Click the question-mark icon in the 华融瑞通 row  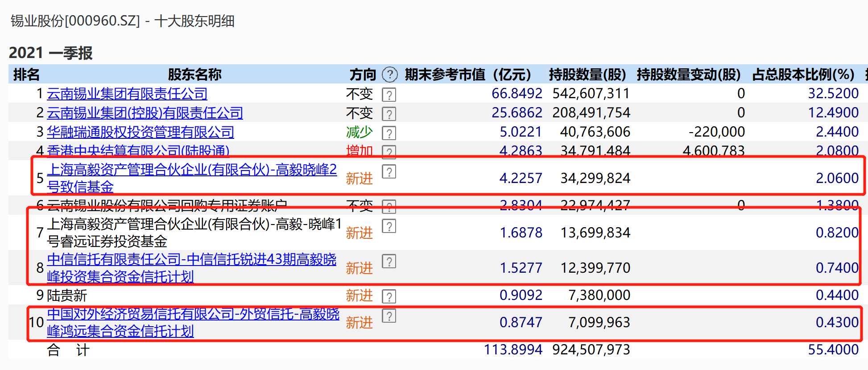(389, 133)
